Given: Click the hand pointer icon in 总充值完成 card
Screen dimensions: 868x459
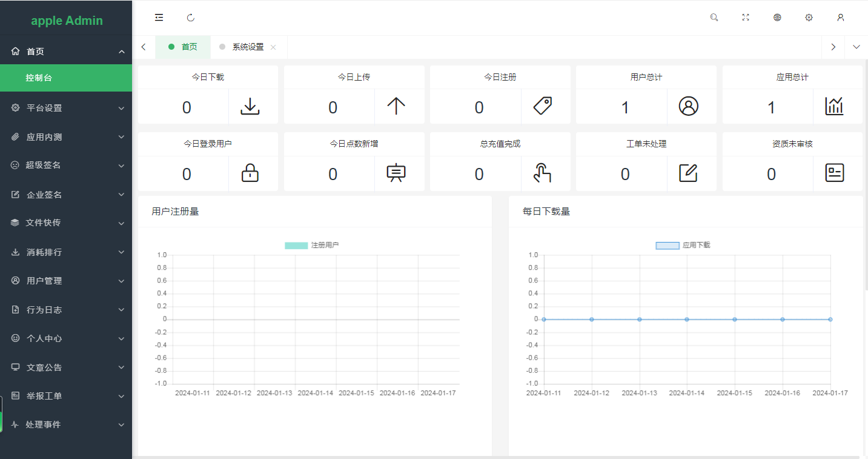Looking at the screenshot, I should [542, 173].
